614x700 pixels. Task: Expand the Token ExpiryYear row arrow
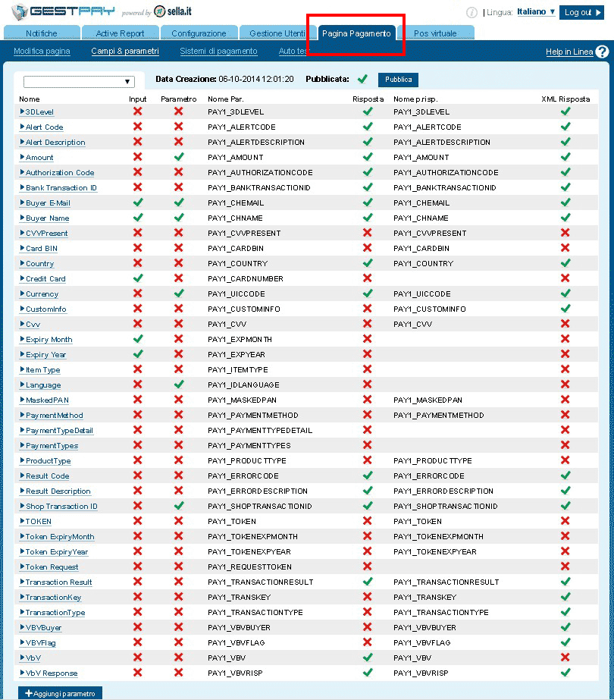[x=22, y=552]
